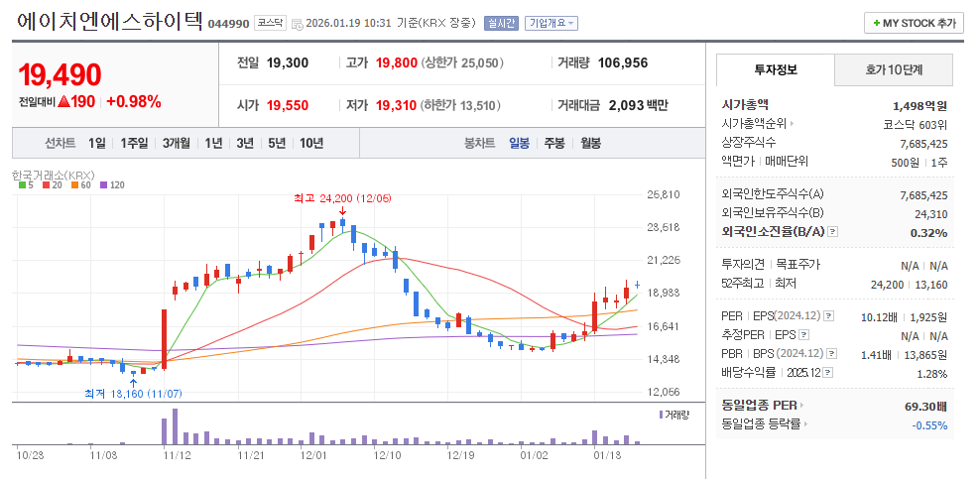980x479 pixels.
Task: Select the 10년 line chart period
Action: [x=310, y=143]
